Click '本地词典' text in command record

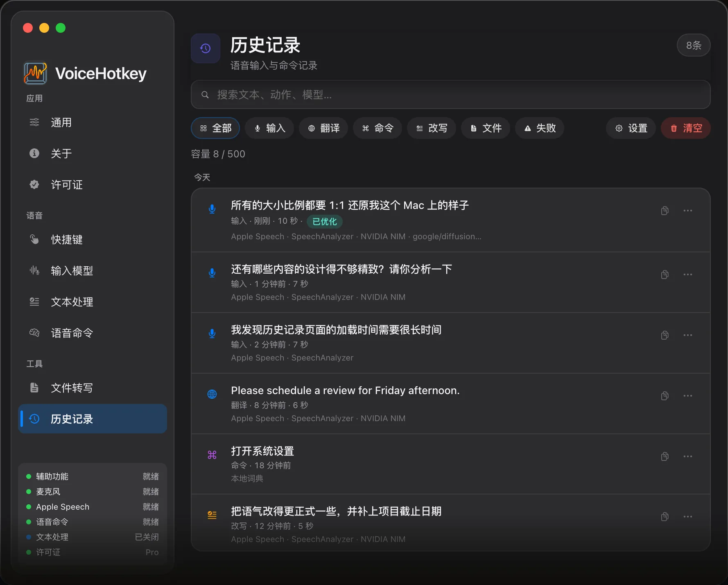[247, 478]
